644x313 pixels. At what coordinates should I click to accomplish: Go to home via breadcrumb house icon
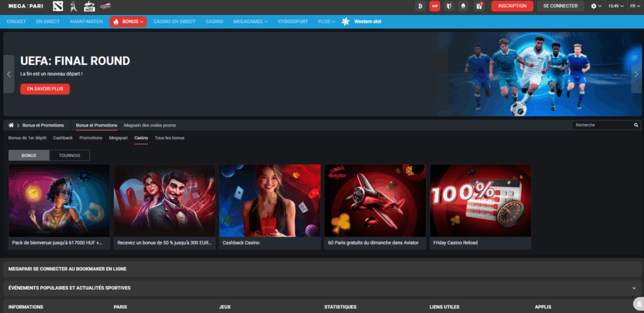(x=11, y=125)
